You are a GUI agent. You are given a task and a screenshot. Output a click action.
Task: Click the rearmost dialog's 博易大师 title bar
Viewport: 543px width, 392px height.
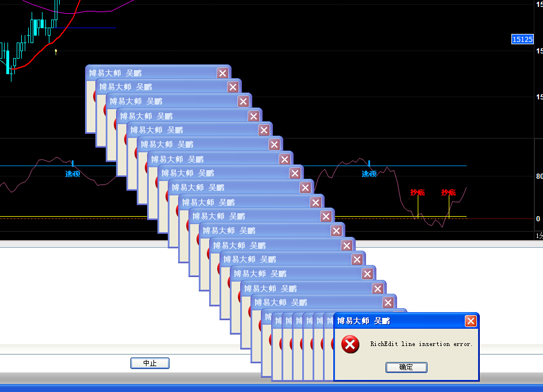[x=149, y=73]
